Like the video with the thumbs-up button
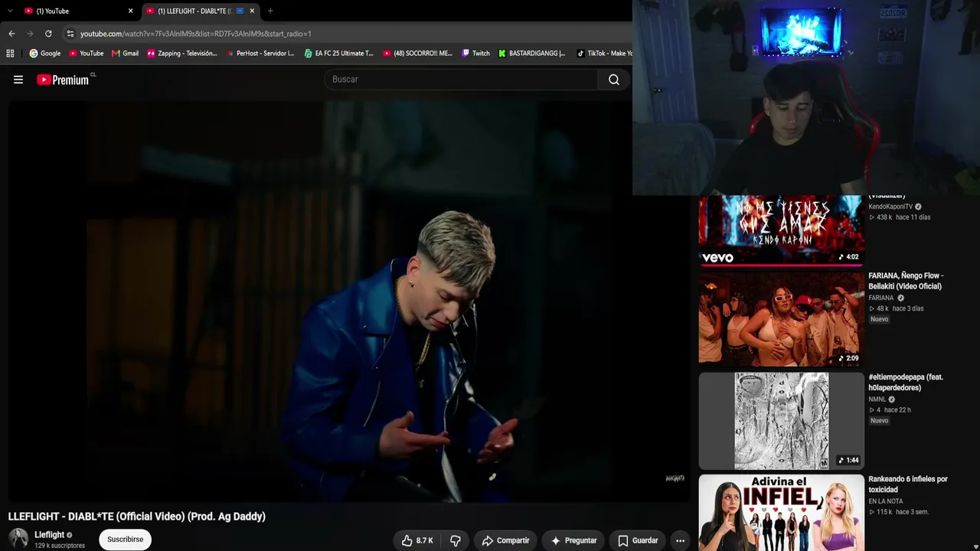This screenshot has height=551, width=980. tap(417, 540)
